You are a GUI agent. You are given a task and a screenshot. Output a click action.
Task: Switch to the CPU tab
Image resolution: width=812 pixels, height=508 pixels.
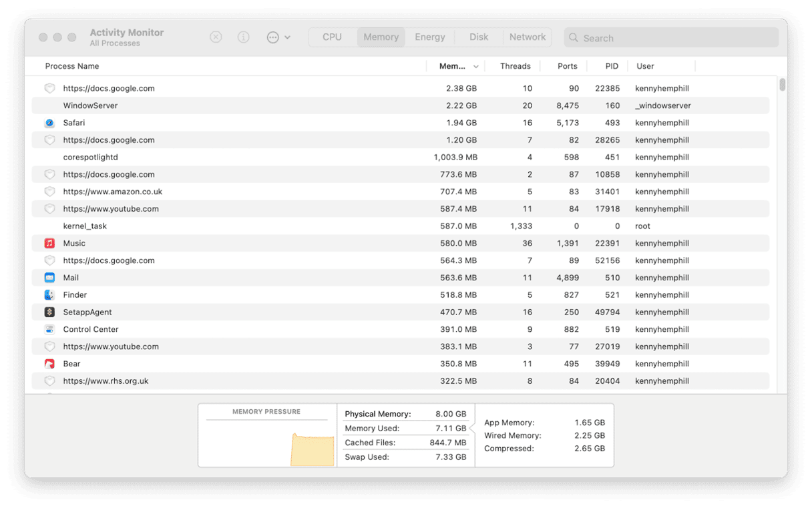[x=332, y=37]
